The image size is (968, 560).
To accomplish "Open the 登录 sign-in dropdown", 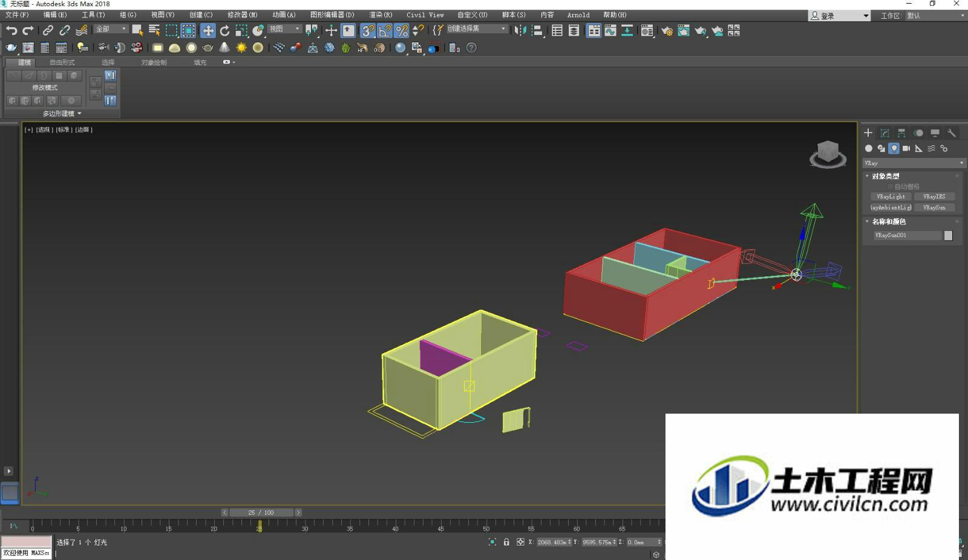I will [839, 16].
